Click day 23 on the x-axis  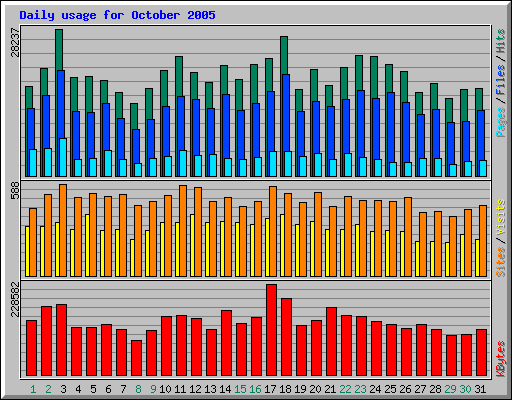[x=360, y=389]
